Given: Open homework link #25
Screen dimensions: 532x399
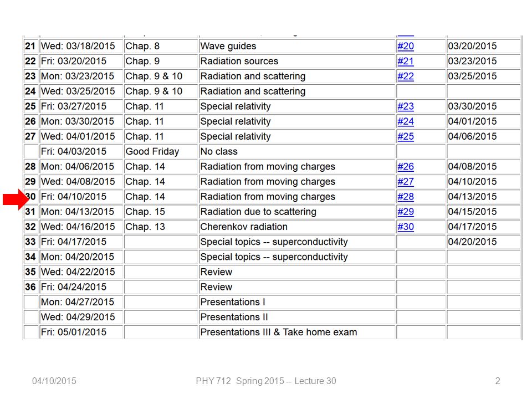Looking at the screenshot, I should [406, 136].
